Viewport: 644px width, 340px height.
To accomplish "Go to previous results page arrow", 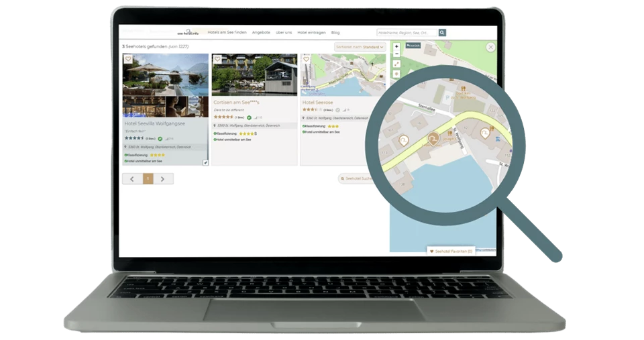I will pyautogui.click(x=132, y=178).
